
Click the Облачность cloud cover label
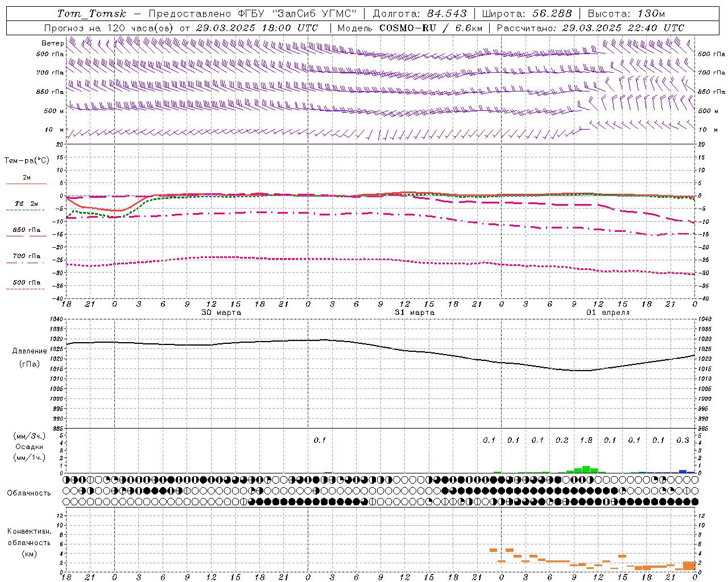point(29,493)
